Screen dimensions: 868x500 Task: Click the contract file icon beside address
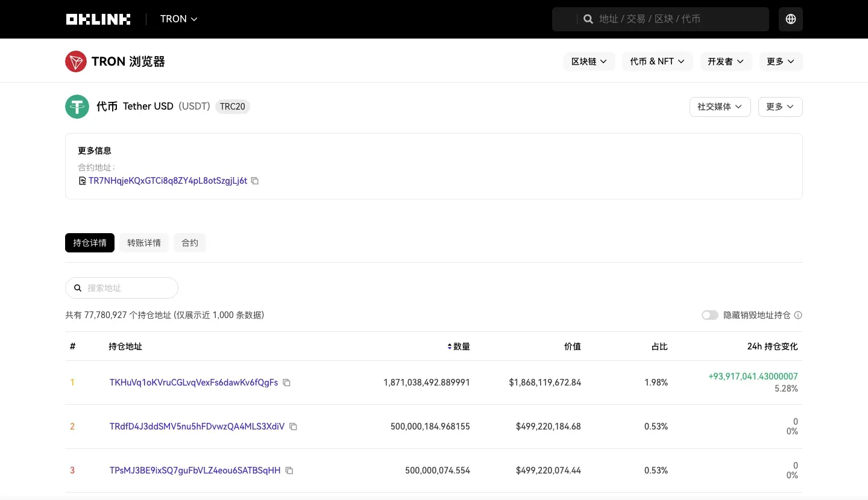coord(83,181)
